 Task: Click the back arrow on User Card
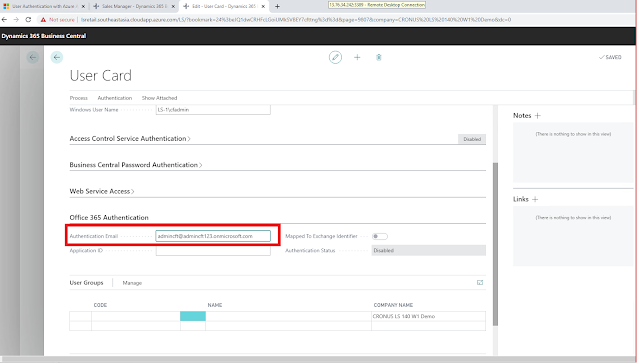pyautogui.click(x=57, y=58)
